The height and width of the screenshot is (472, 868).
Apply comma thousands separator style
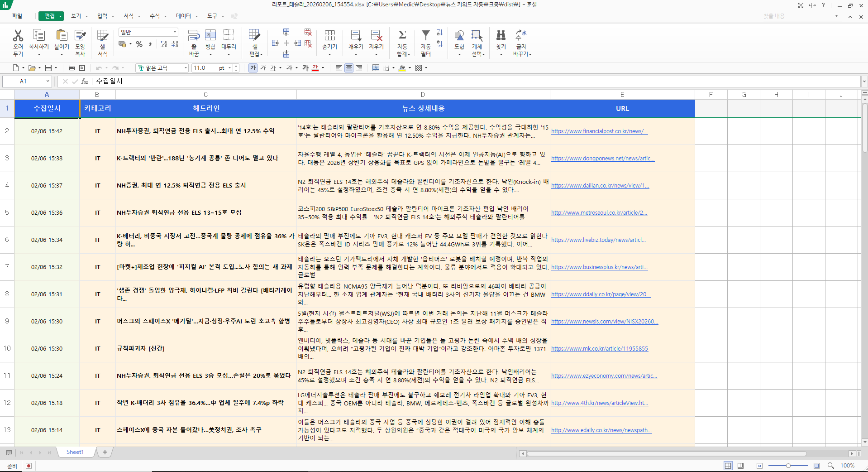coord(150,44)
